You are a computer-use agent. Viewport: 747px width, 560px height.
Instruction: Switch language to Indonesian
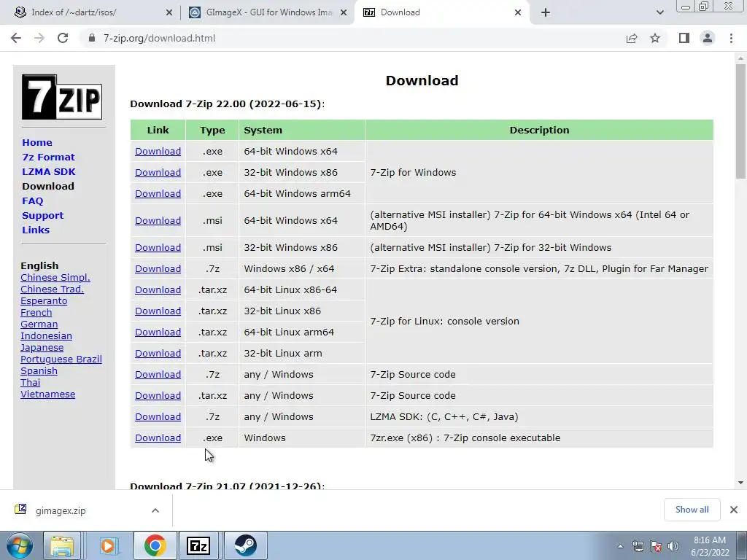(46, 335)
